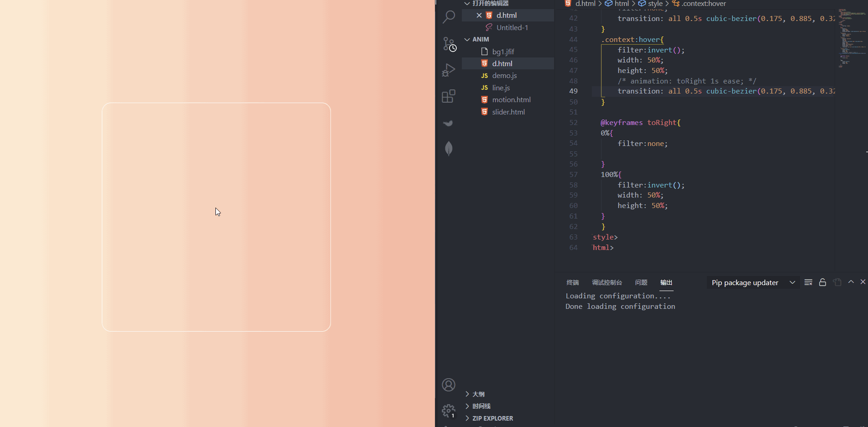Toggle output scroll lock

822,282
